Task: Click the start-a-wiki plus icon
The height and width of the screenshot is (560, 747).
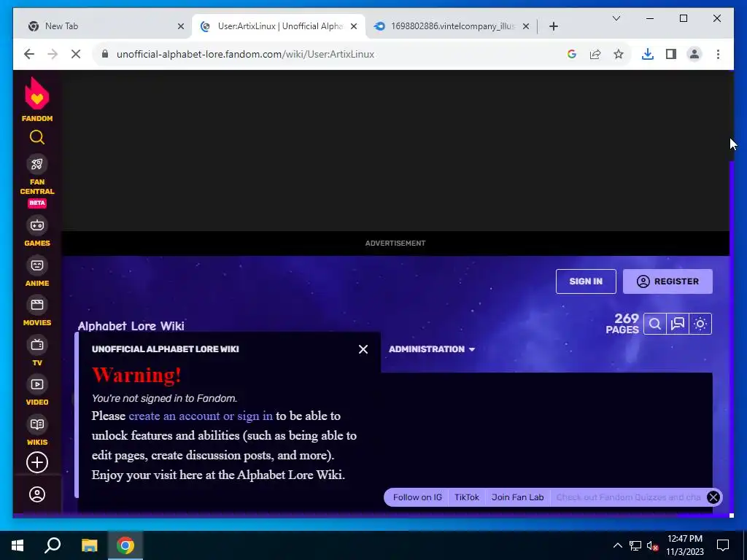Action: pyautogui.click(x=36, y=462)
